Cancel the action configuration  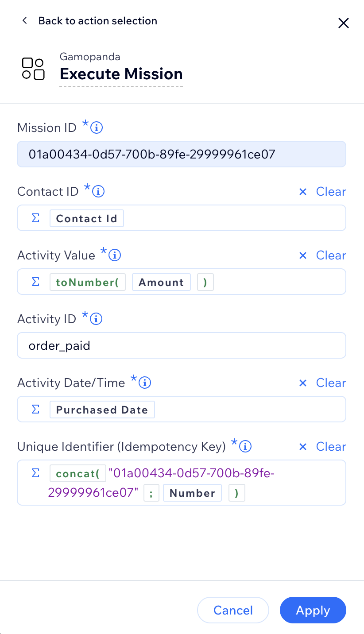pyautogui.click(x=233, y=610)
